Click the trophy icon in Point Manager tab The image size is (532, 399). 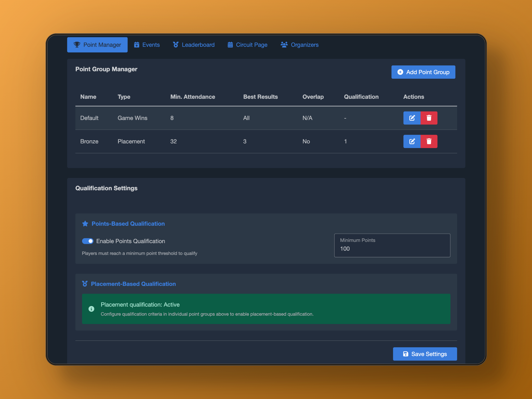(x=77, y=45)
